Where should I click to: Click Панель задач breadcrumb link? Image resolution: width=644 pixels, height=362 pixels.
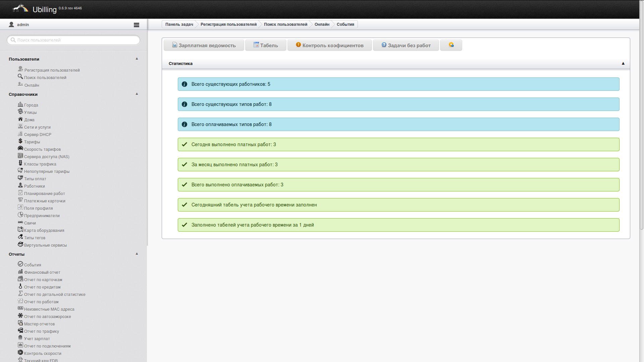pyautogui.click(x=179, y=24)
